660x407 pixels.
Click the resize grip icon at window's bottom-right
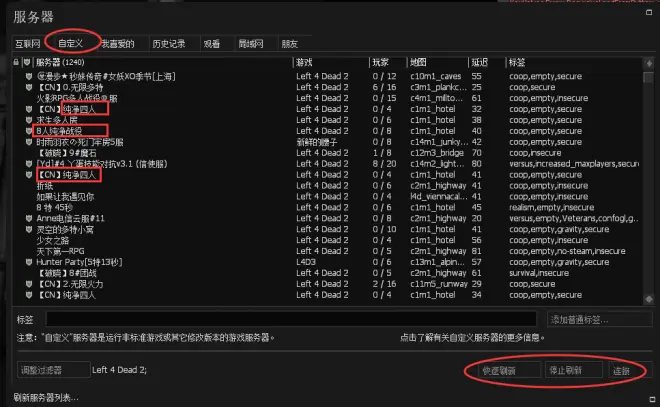[x=652, y=399]
